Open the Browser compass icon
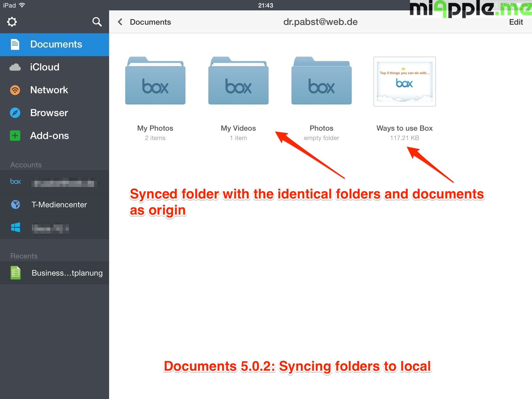The image size is (532, 399). tap(15, 113)
